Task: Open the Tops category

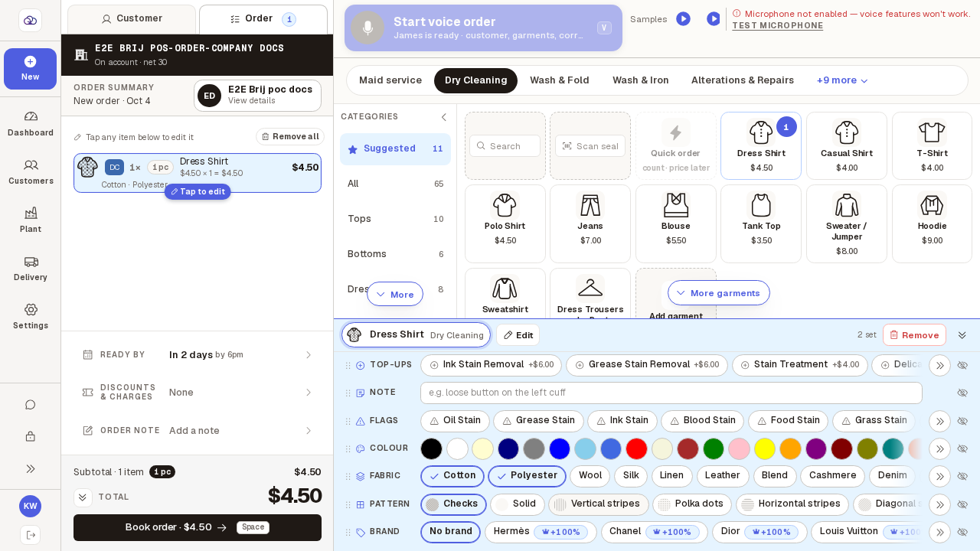Action: (x=395, y=219)
